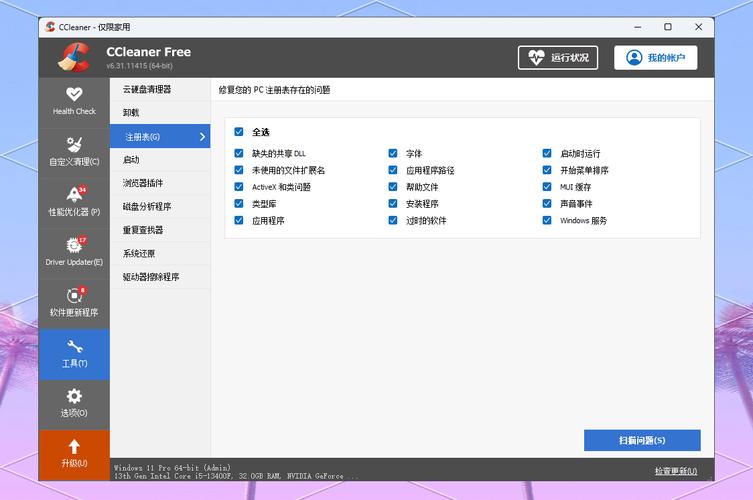Open 浏览器插件 browser plugins
The width and height of the screenshot is (753, 500).
tap(160, 183)
